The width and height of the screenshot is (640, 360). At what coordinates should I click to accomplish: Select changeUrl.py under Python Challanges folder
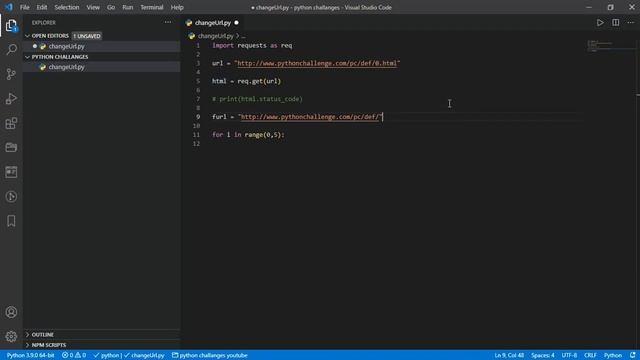[102, 67]
